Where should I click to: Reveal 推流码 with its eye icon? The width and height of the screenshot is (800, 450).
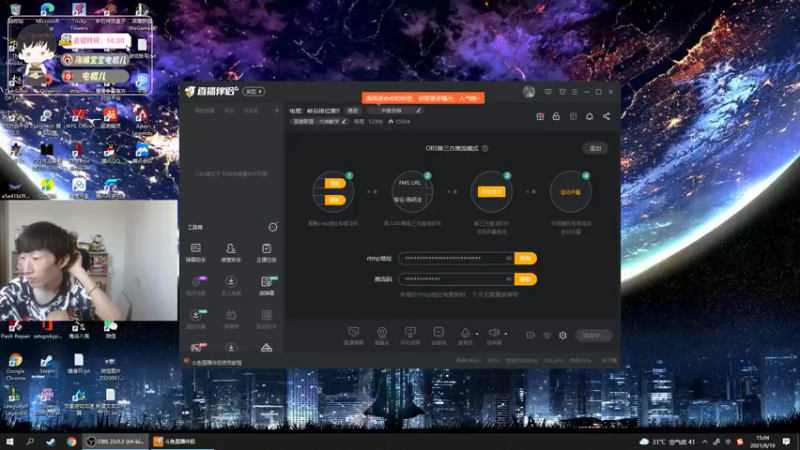point(509,279)
